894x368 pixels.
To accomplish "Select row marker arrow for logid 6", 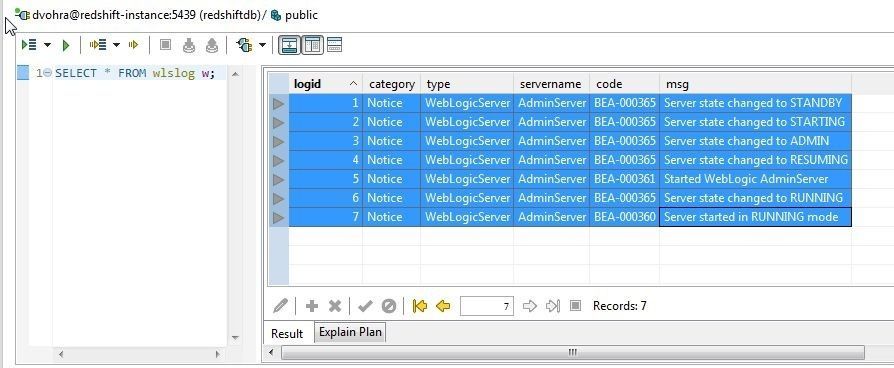I will pos(279,198).
